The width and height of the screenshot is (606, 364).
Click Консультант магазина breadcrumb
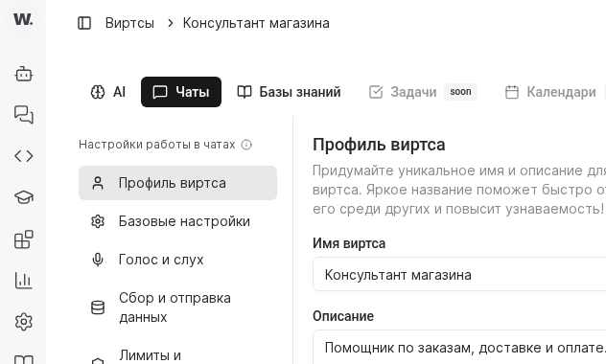coord(256,23)
